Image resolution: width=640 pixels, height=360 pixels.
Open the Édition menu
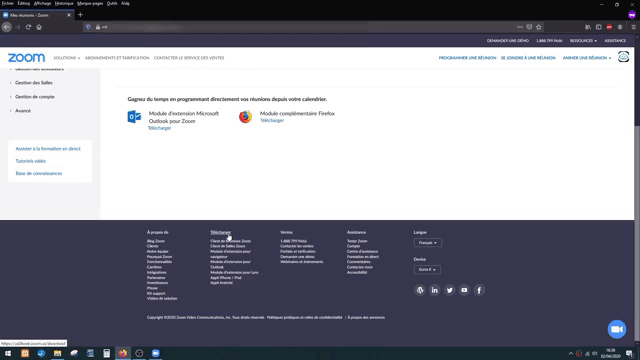[24, 3]
